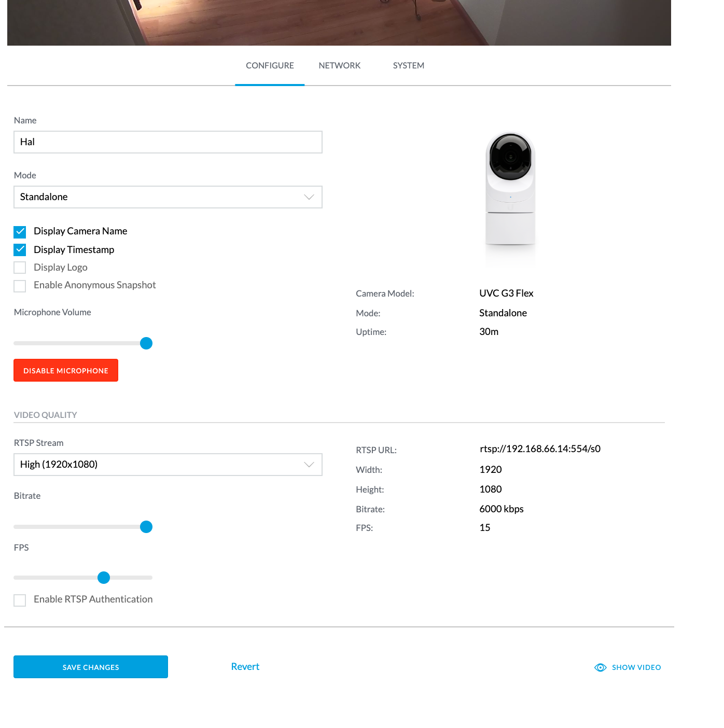This screenshot has width=724, height=728.
Task: Click the FPS slider handle
Action: pos(104,578)
